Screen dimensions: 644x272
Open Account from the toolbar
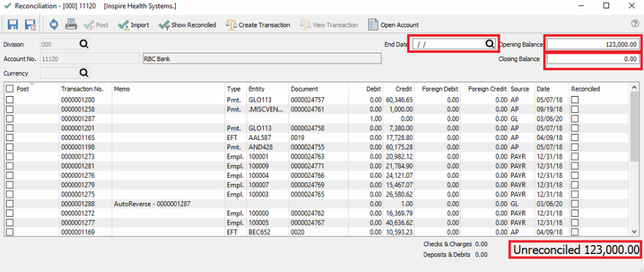pos(393,25)
